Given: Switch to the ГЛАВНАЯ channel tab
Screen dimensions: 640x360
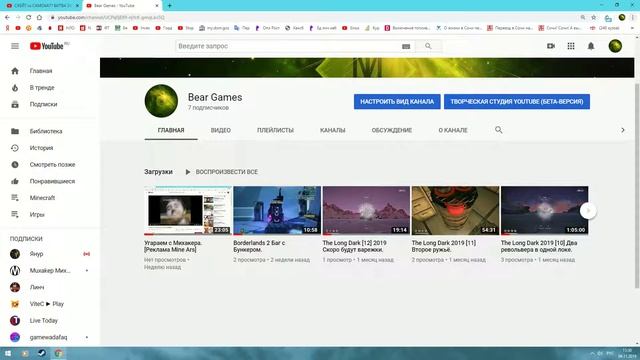Looking at the screenshot, I should point(171,130).
